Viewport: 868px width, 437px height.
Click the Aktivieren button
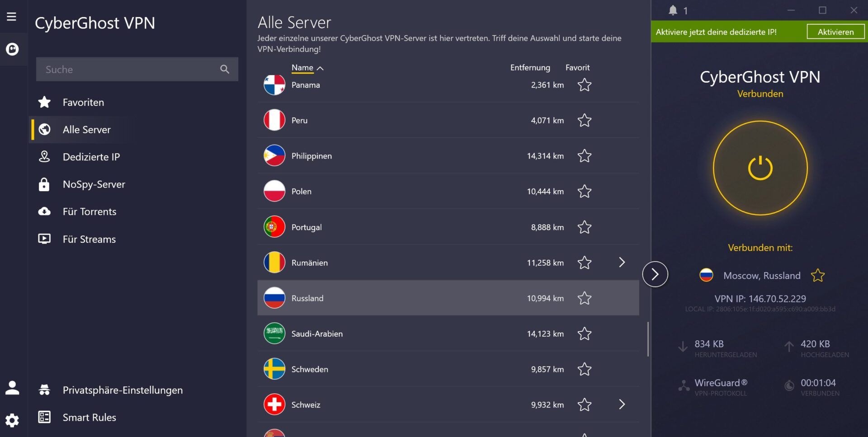point(835,32)
